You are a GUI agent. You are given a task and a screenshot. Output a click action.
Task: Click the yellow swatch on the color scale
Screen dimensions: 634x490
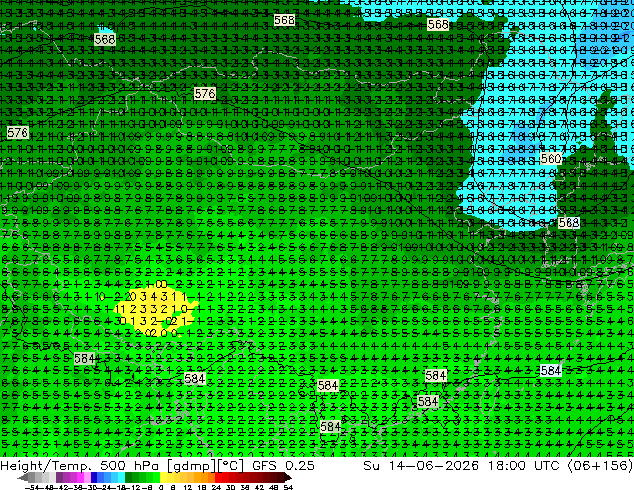[163, 478]
